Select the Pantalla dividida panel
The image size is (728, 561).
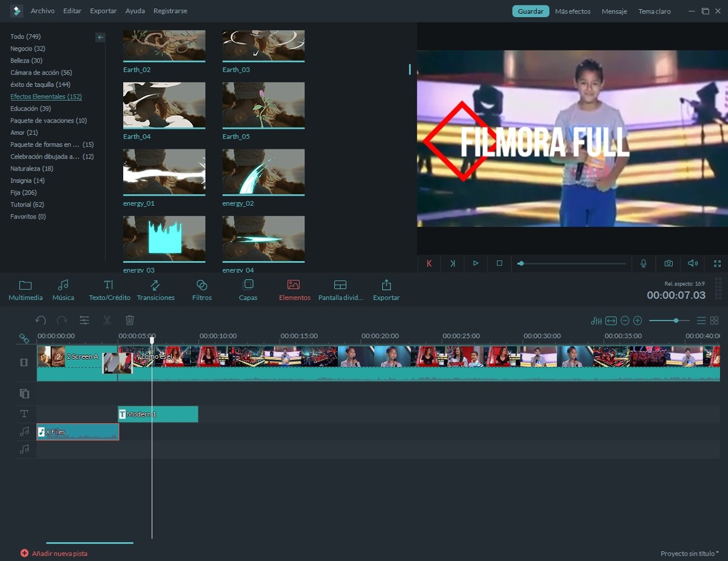[x=340, y=289]
